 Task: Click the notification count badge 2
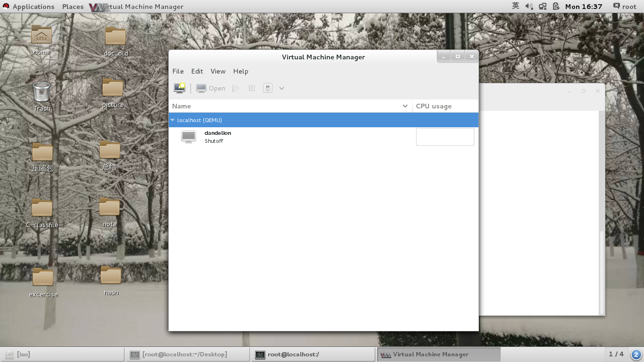click(636, 354)
